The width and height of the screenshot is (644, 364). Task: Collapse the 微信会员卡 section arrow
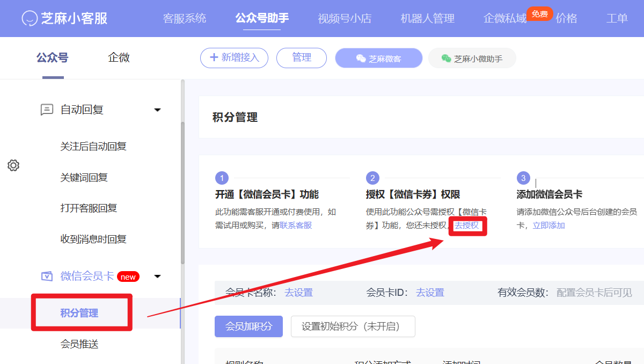pyautogui.click(x=157, y=276)
